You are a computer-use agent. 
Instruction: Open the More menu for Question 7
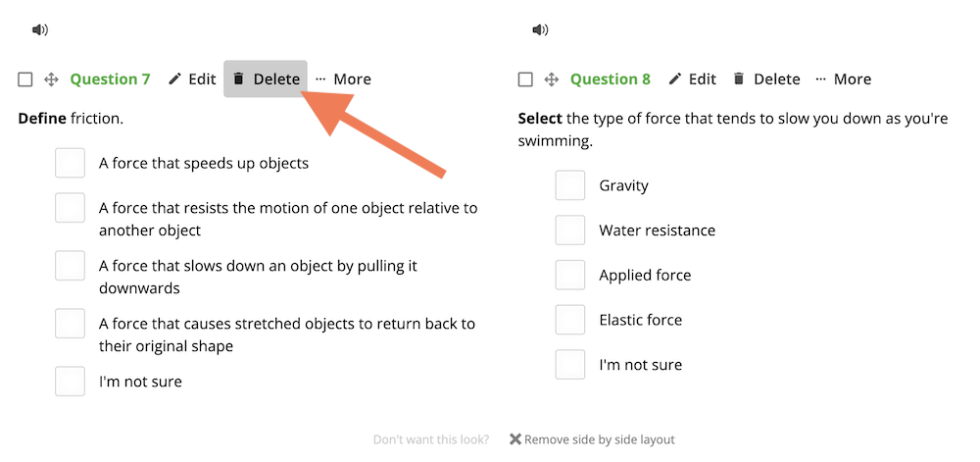click(x=343, y=79)
